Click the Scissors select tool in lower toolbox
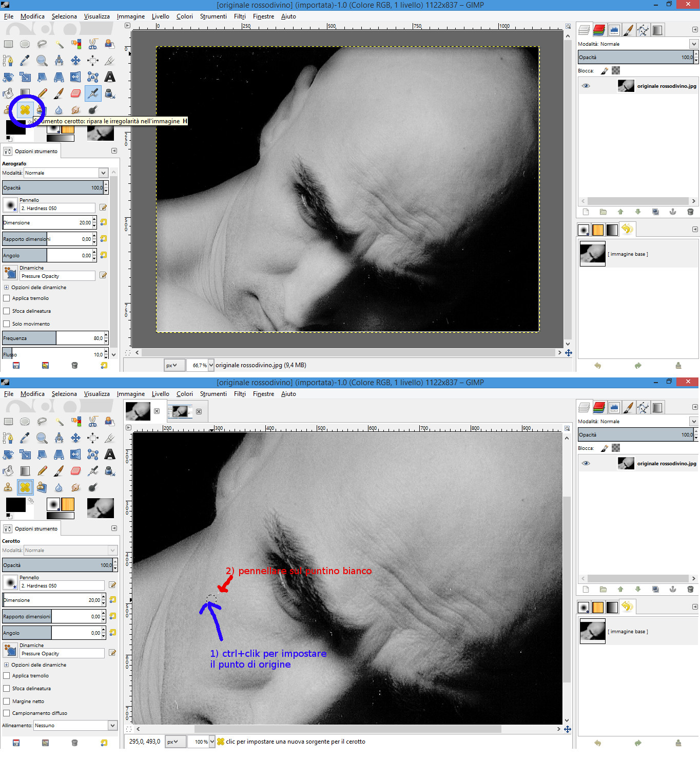The width and height of the screenshot is (700, 758). (x=93, y=422)
